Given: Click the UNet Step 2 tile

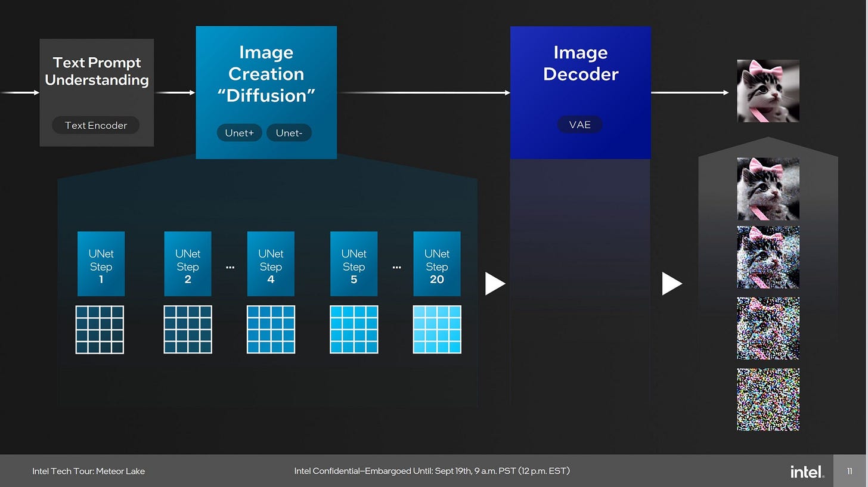Looking at the screenshot, I should 188,263.
